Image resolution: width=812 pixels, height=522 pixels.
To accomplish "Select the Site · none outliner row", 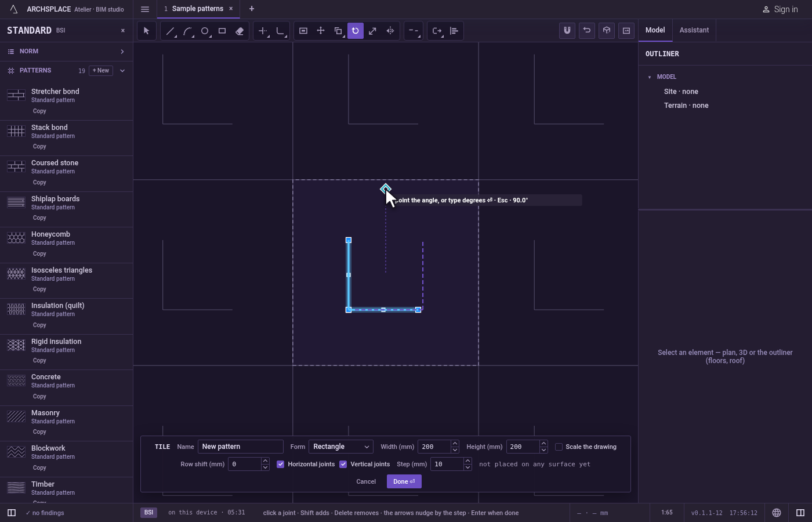I will click(681, 92).
